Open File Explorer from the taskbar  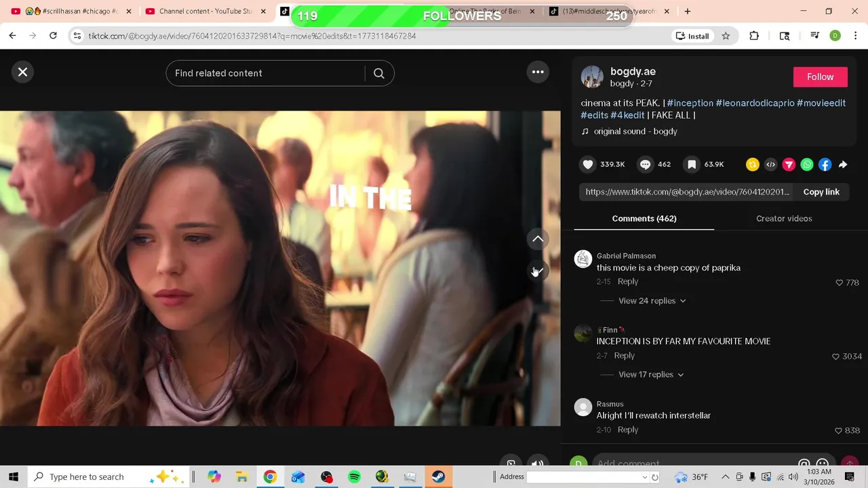coord(242,477)
